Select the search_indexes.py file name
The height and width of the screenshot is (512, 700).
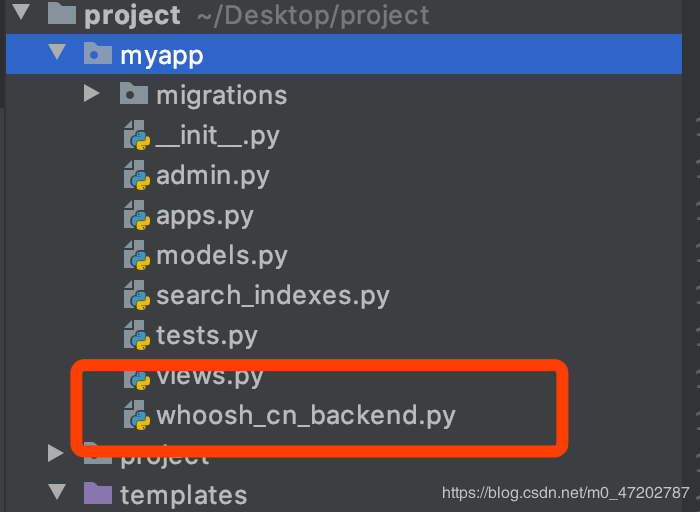pyautogui.click(x=272, y=295)
